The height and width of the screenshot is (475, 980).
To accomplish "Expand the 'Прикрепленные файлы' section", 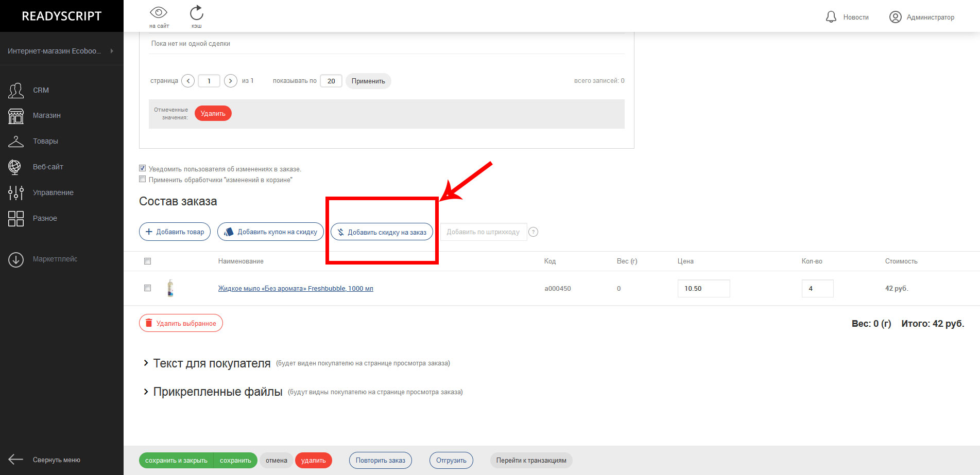I will (146, 392).
